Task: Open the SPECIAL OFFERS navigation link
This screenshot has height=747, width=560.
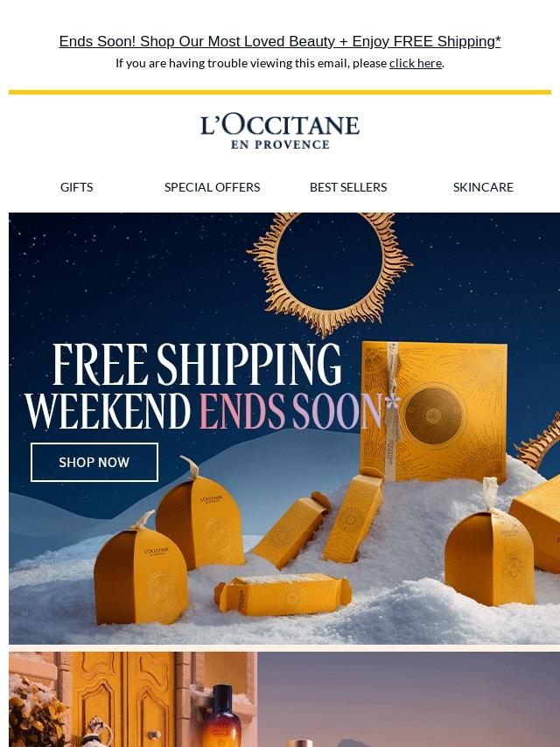Action: pyautogui.click(x=212, y=187)
